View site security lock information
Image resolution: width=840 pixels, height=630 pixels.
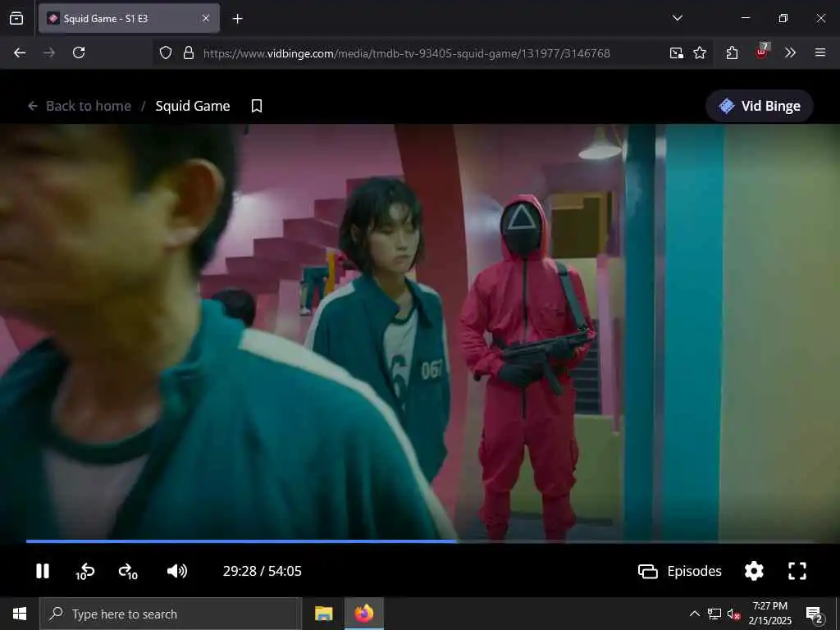point(189,53)
